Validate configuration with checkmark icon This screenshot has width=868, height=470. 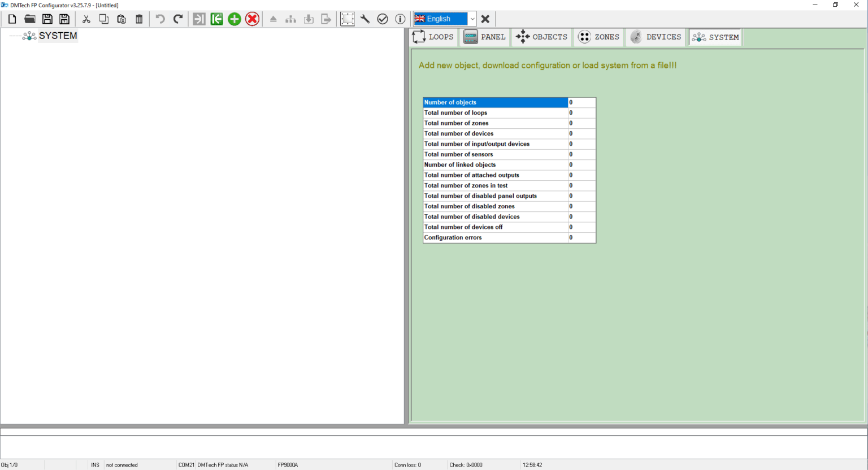pyautogui.click(x=383, y=19)
